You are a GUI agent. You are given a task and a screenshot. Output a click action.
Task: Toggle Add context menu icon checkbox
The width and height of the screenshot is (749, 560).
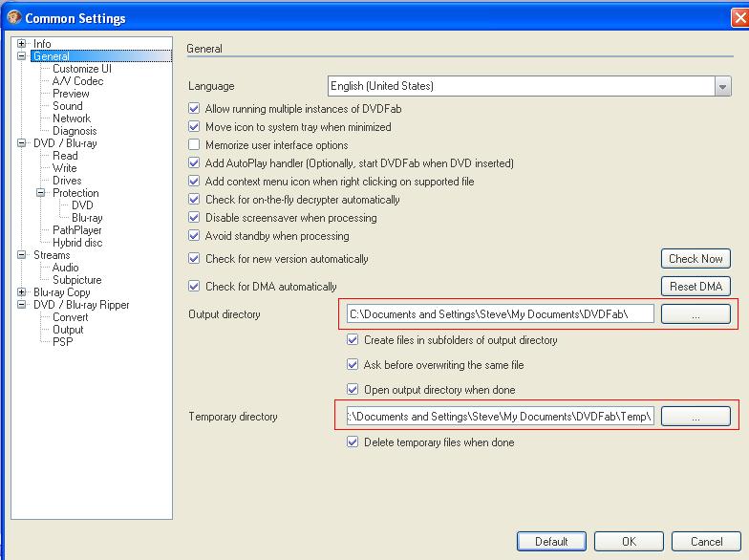click(194, 182)
